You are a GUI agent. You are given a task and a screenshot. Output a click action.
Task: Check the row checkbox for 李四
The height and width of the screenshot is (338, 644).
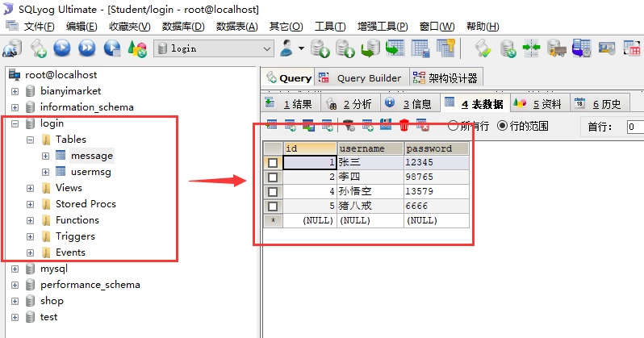[x=273, y=177]
